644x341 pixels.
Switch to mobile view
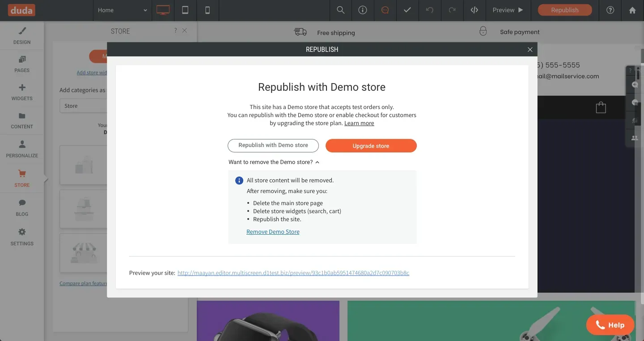208,10
